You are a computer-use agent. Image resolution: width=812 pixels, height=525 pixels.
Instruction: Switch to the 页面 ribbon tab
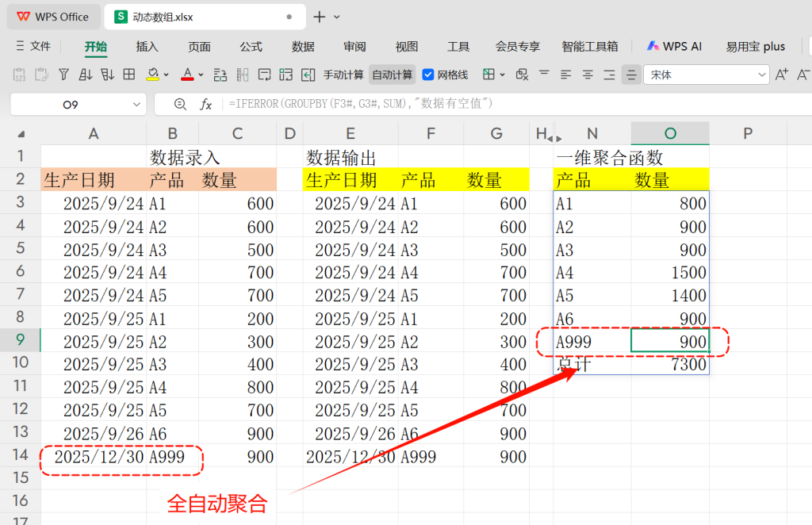(199, 47)
